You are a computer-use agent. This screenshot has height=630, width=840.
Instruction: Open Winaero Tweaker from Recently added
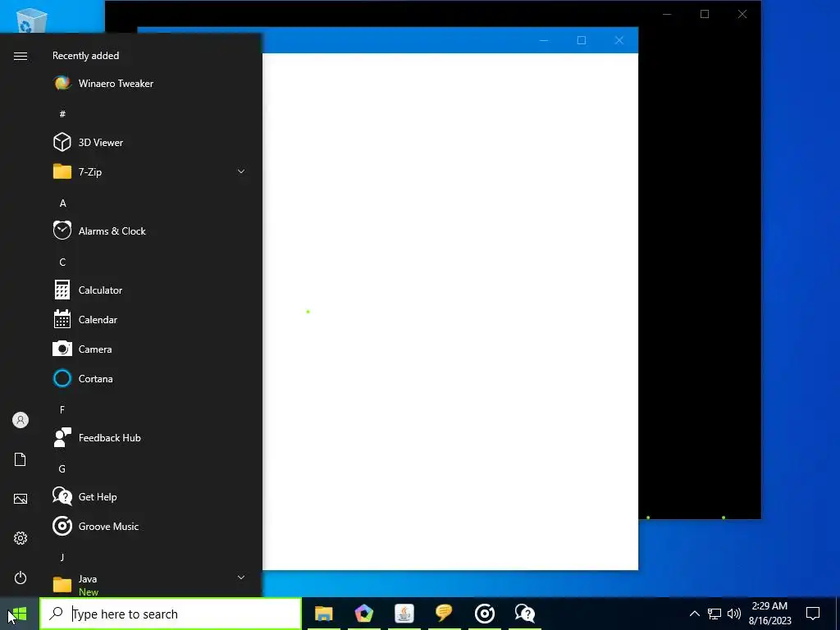click(x=150, y=84)
